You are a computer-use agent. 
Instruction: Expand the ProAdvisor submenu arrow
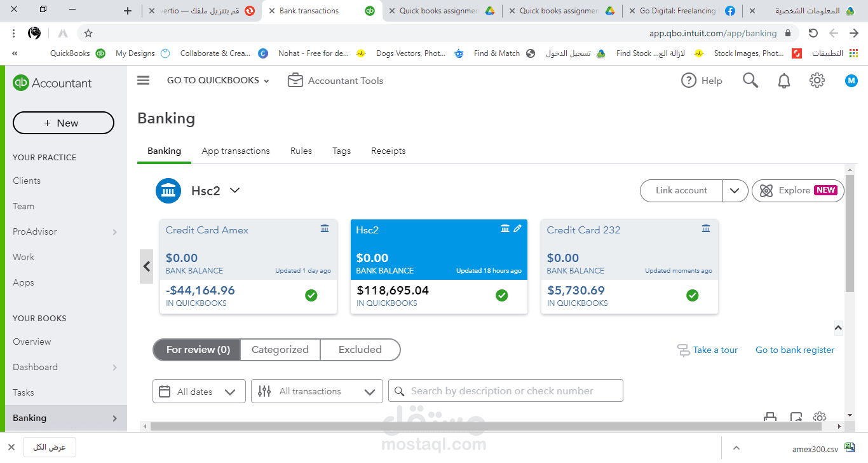tap(115, 232)
